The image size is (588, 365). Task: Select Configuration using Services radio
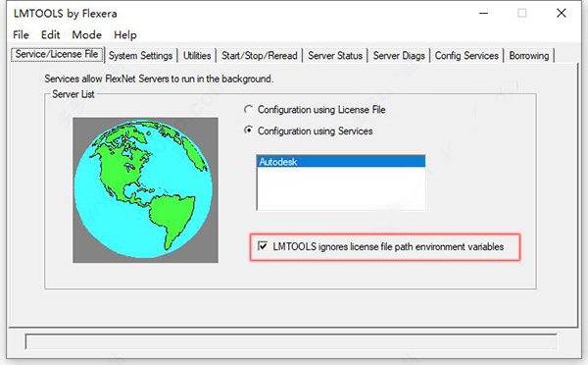248,130
